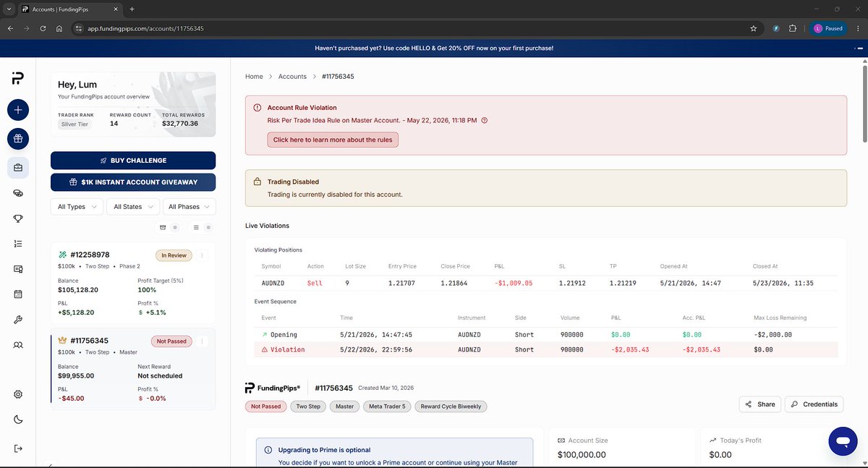
Task: Click the Accounts breadcrumb
Action: click(x=292, y=76)
